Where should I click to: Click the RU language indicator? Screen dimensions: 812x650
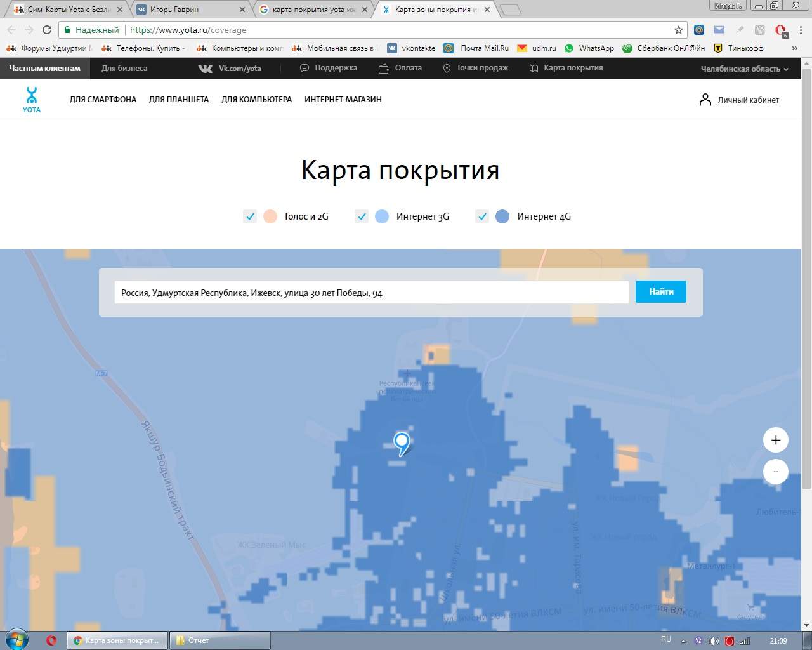pos(665,639)
